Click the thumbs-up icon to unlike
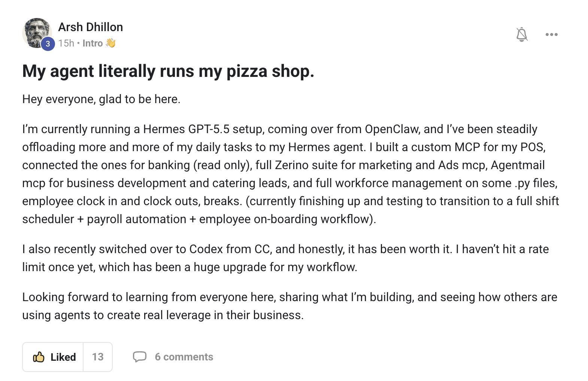 click(x=39, y=357)
